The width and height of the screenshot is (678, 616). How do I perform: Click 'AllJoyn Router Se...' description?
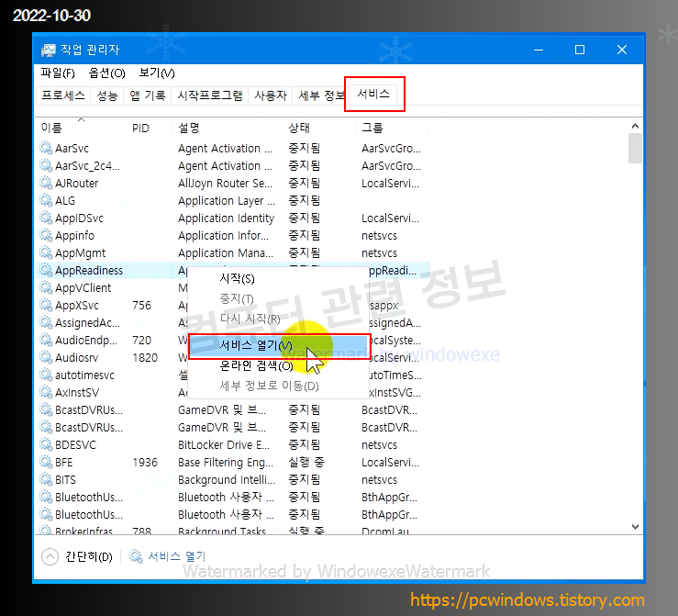(x=225, y=184)
